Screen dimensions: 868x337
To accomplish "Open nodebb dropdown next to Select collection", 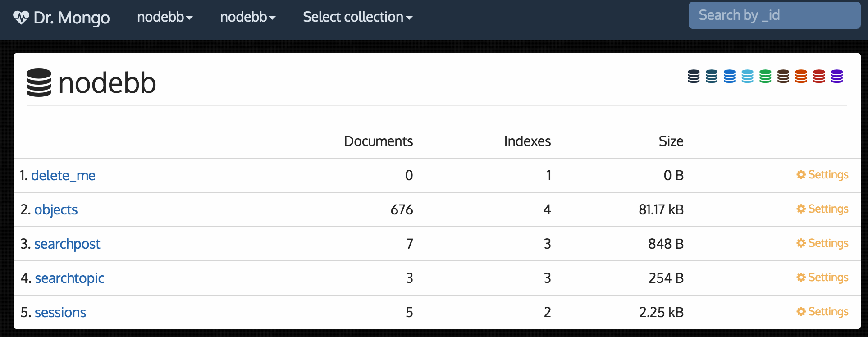I will tap(247, 17).
